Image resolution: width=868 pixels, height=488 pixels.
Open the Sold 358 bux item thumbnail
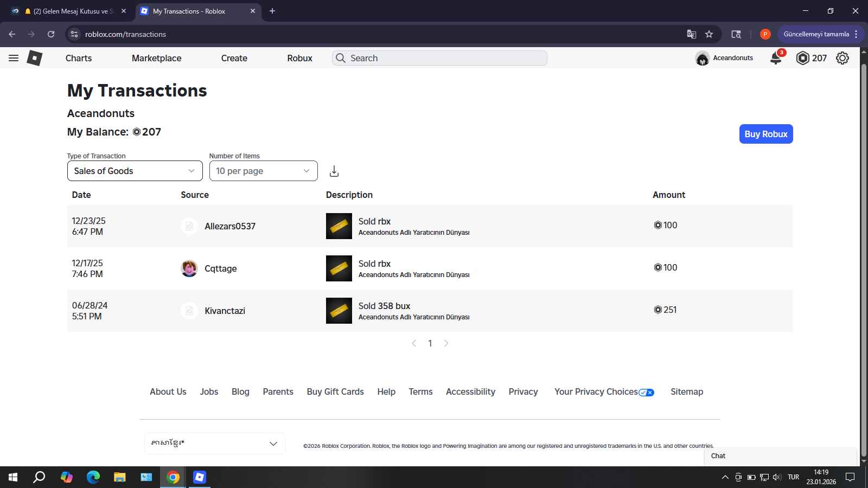[x=339, y=311]
